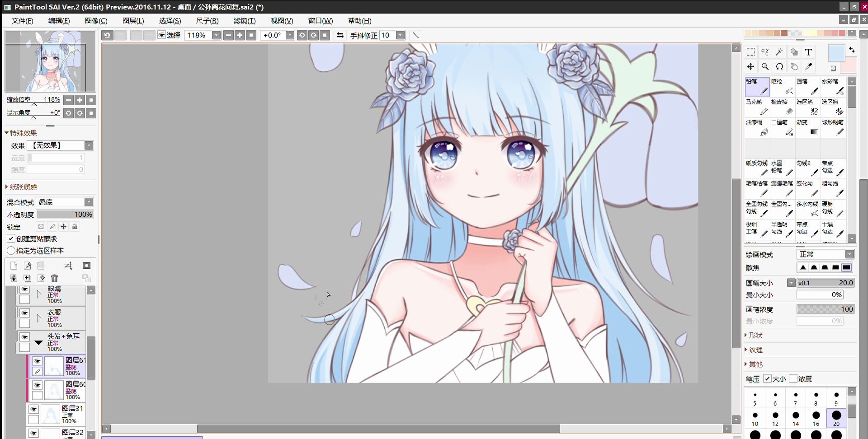Select the 油漆桶 bucket tool
Screen dimensions: 868x439
pyautogui.click(x=757, y=127)
